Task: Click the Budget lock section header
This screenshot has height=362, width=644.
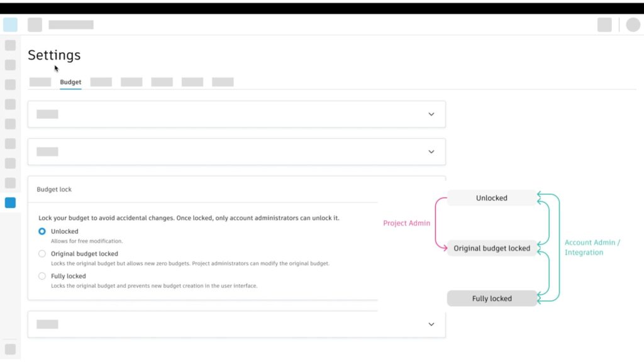Action: (x=54, y=189)
